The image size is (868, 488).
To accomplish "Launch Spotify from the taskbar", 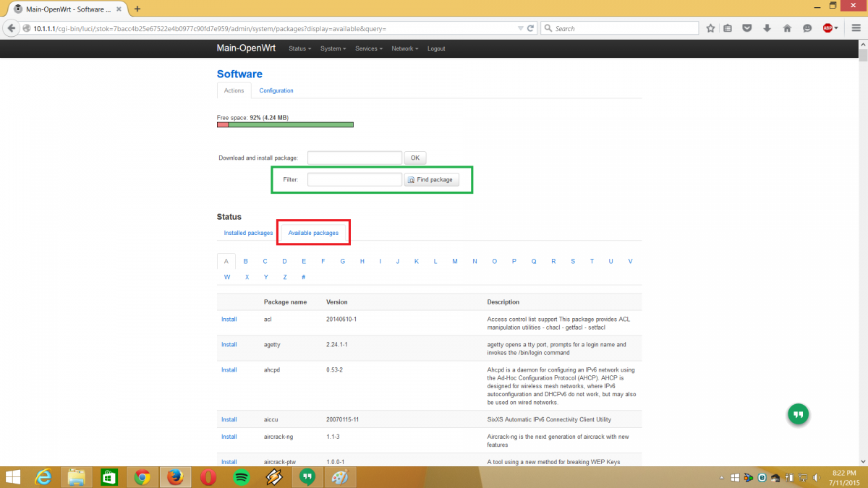I will click(x=242, y=477).
